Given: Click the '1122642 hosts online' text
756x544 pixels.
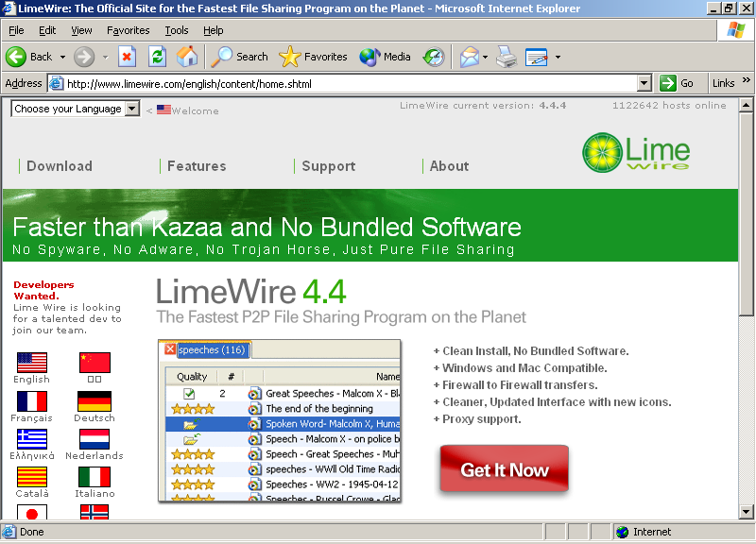Looking at the screenshot, I should tap(669, 106).
